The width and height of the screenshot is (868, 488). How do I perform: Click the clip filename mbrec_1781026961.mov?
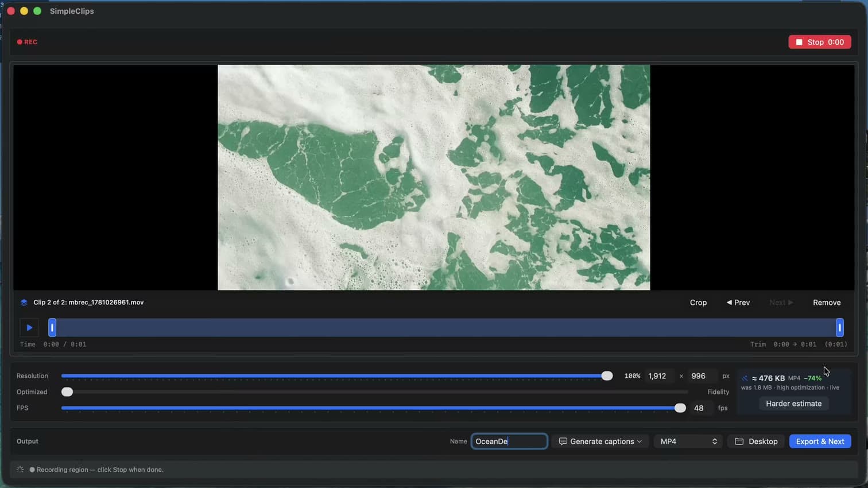pos(106,303)
